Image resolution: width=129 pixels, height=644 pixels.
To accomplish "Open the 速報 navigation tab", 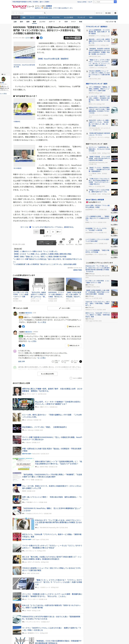I will [24, 17].
